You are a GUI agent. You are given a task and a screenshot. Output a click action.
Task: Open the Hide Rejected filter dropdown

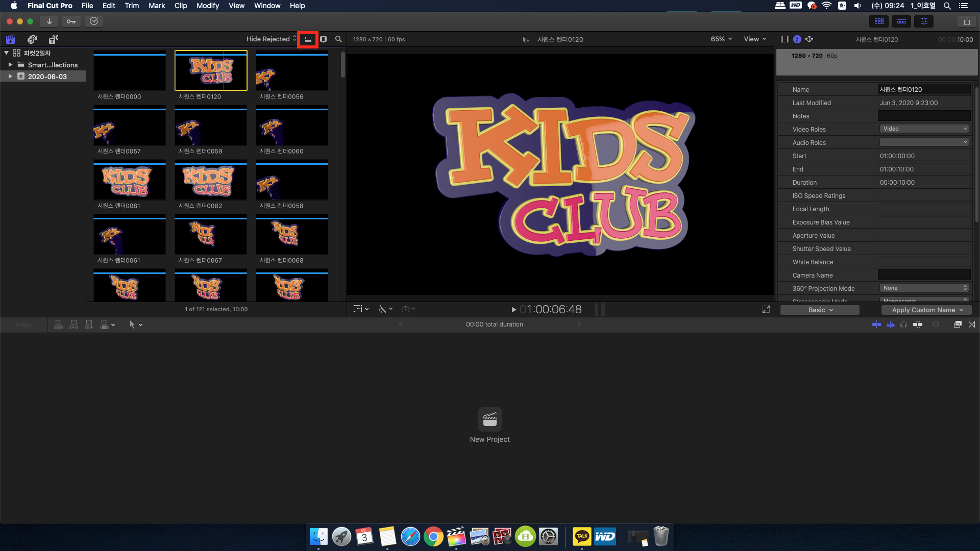271,39
